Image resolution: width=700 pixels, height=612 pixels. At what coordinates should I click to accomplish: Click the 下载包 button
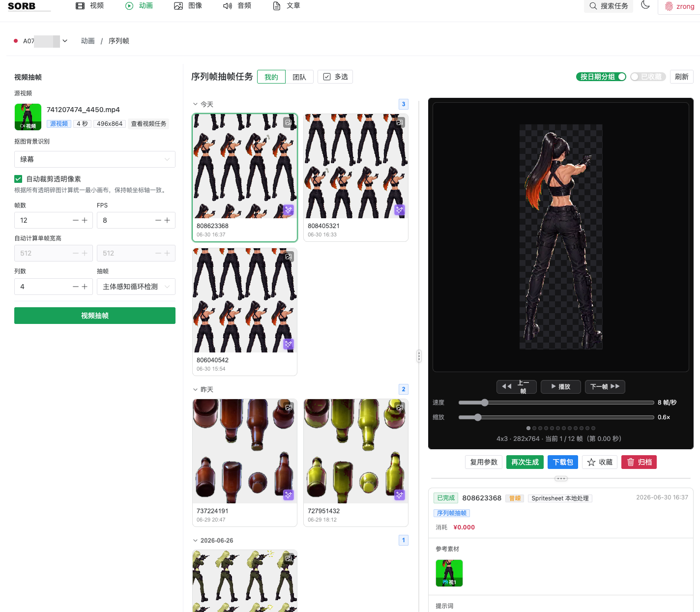tap(563, 462)
